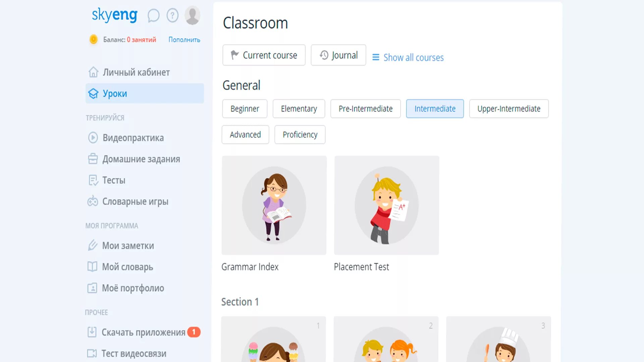Select Уроки in the sidebar
This screenshot has height=362, width=644.
115,94
